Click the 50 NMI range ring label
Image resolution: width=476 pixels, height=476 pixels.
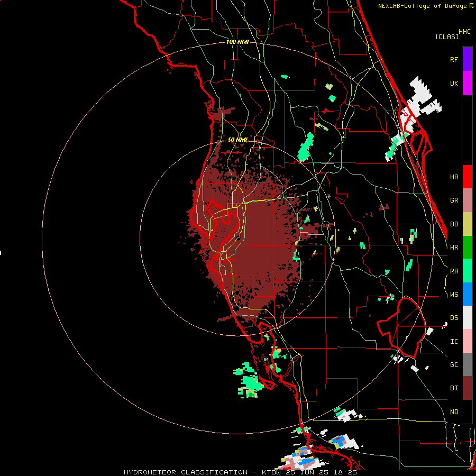237,140
